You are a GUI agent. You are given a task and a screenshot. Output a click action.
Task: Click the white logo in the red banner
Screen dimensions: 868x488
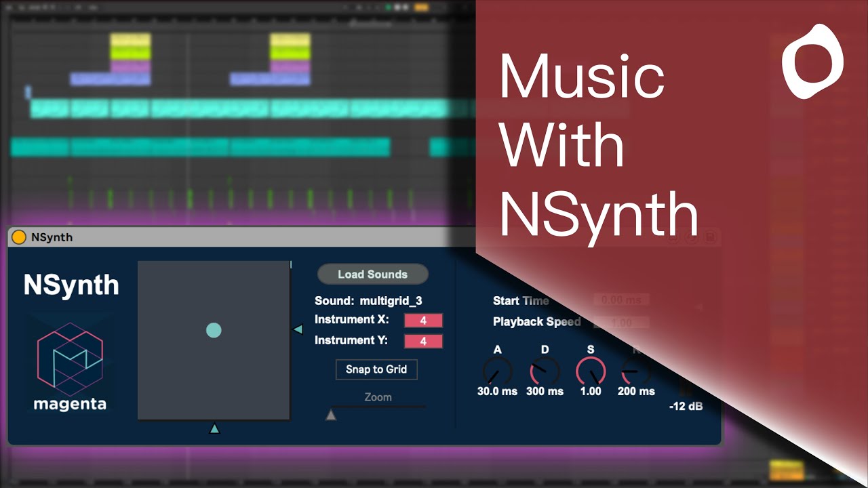coord(812,61)
